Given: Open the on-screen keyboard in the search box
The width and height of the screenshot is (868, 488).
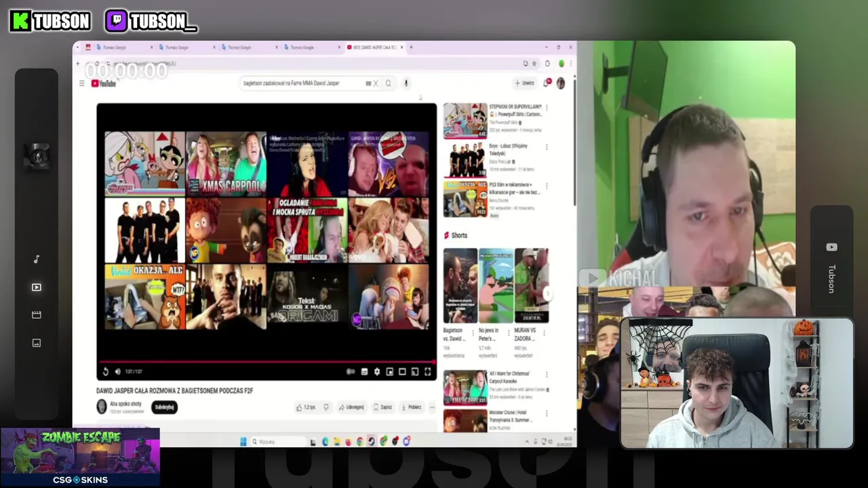Looking at the screenshot, I should tap(368, 83).
